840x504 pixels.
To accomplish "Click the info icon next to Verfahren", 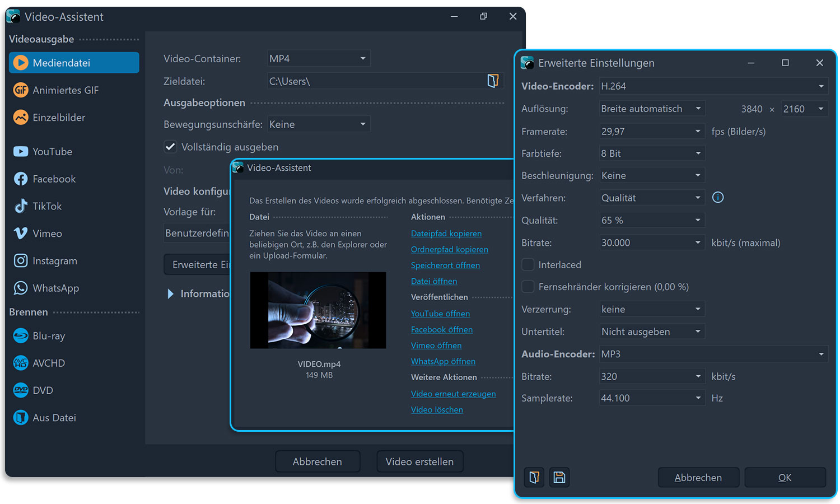I will (x=717, y=198).
